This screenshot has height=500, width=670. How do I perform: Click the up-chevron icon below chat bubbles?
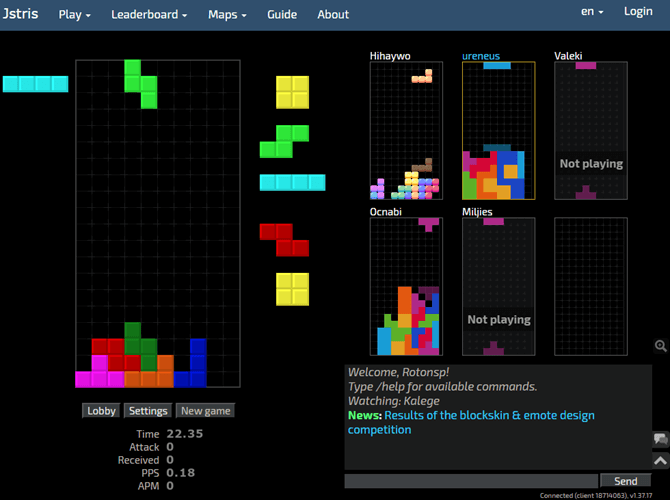(661, 461)
